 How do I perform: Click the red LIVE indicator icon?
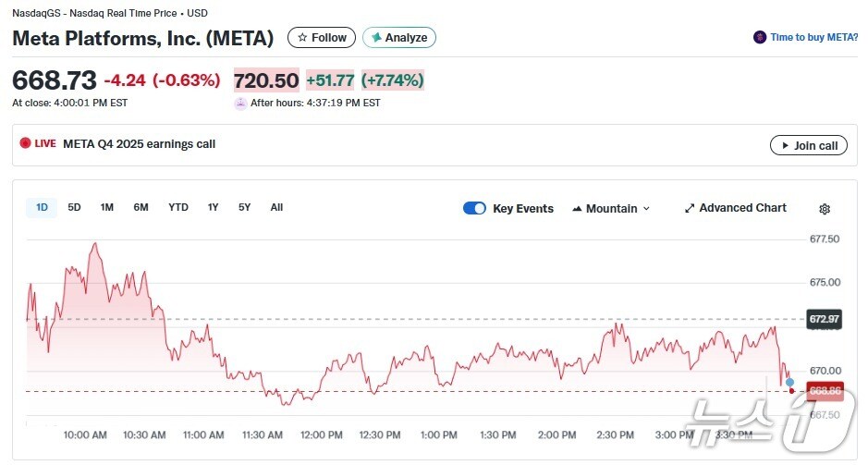26,144
